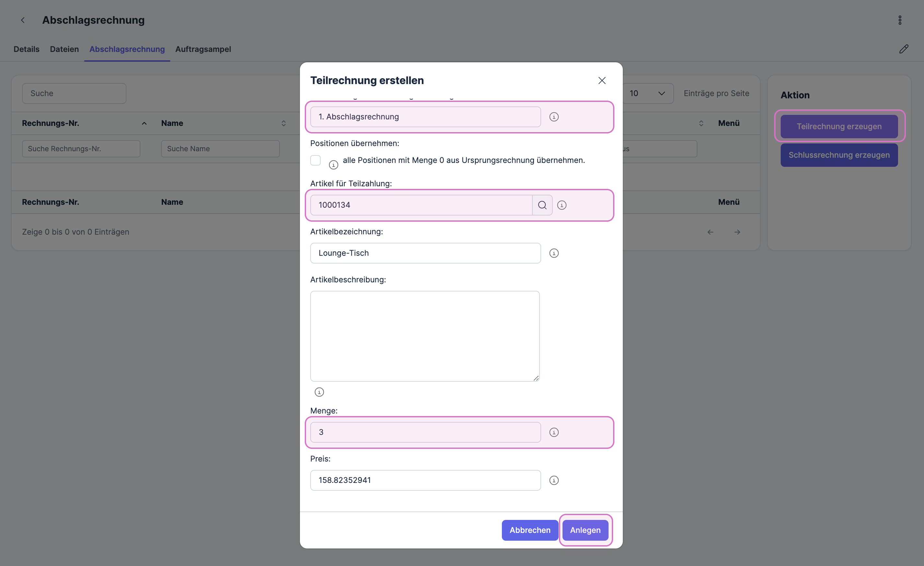This screenshot has height=566, width=924.
Task: Click info icon next to Menge field
Action: tap(553, 432)
